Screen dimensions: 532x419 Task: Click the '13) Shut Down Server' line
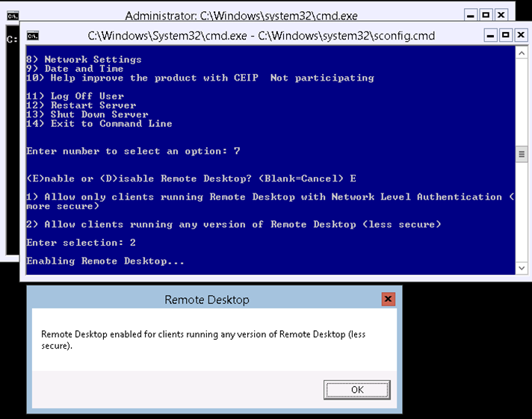87,114
